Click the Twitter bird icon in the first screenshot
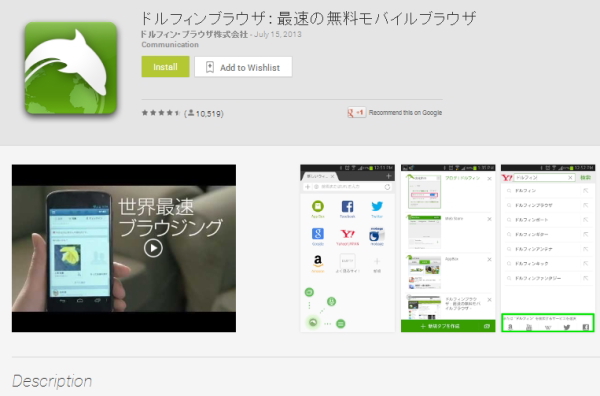 377,206
